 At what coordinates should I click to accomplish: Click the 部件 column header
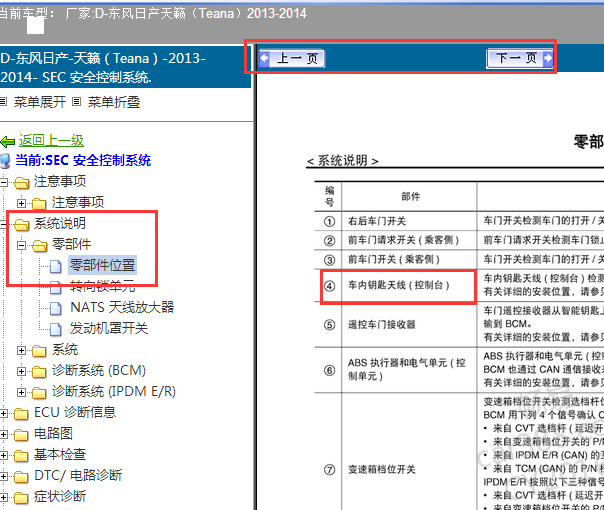coord(411,196)
